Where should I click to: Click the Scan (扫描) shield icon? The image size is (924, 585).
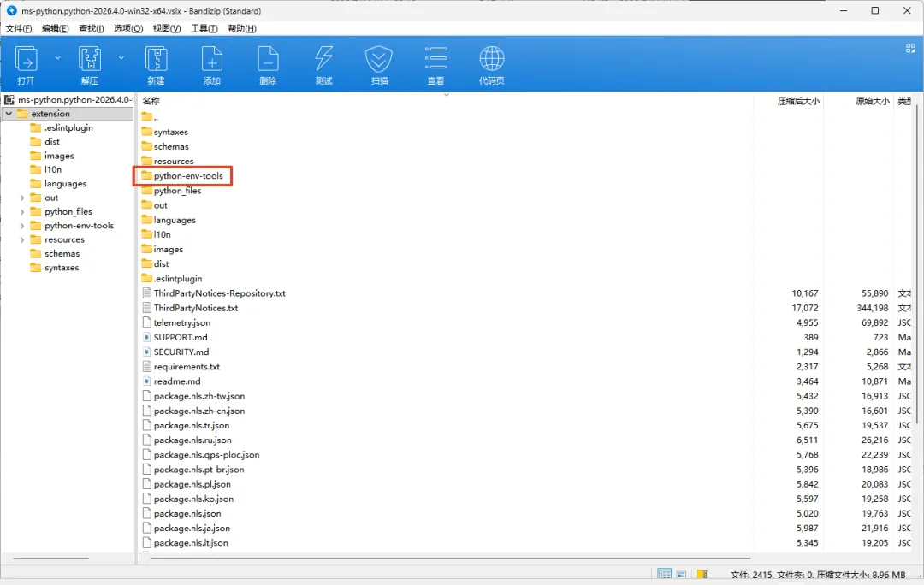click(379, 65)
